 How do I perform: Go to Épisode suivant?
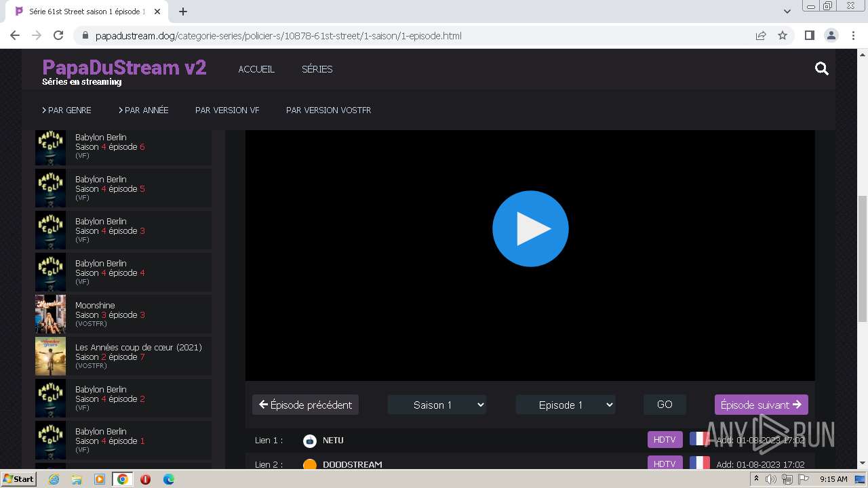pos(761,405)
